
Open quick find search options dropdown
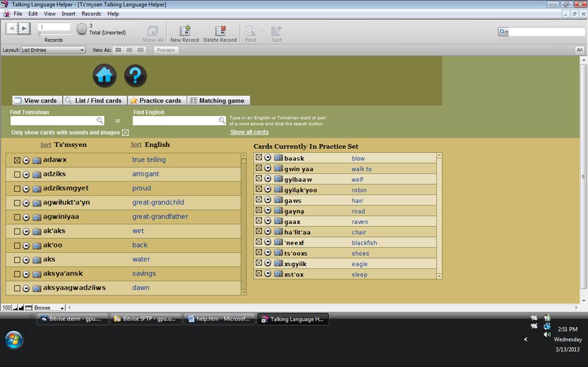(503, 32)
